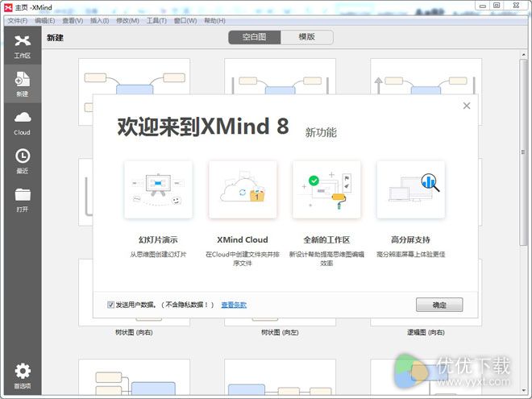Open the 工作区 workspace sidebar icon

tap(23, 46)
